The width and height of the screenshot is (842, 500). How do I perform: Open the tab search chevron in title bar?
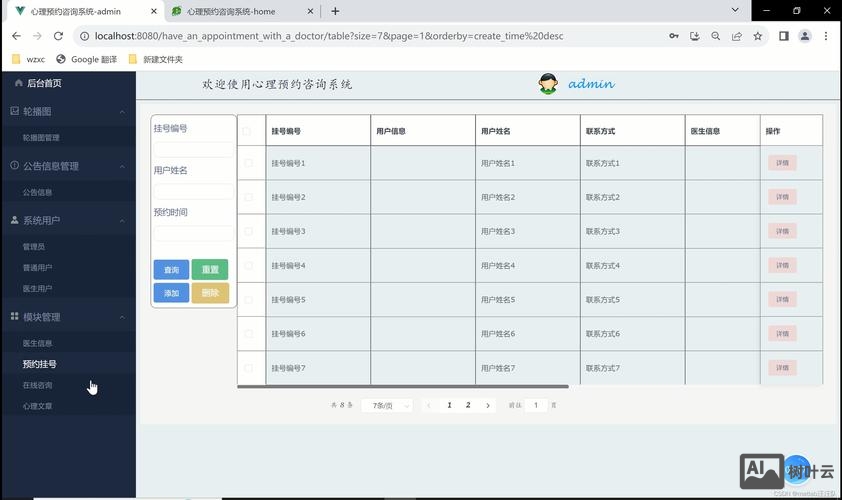[x=735, y=10]
